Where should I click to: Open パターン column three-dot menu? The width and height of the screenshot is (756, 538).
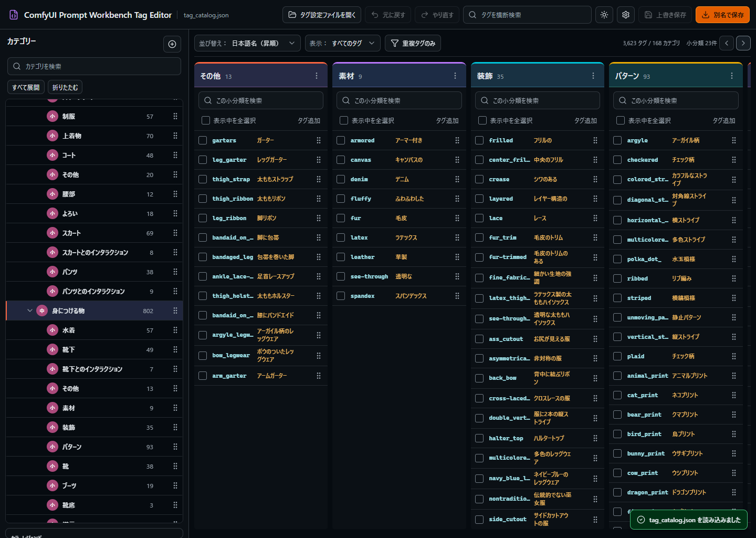[x=732, y=76]
